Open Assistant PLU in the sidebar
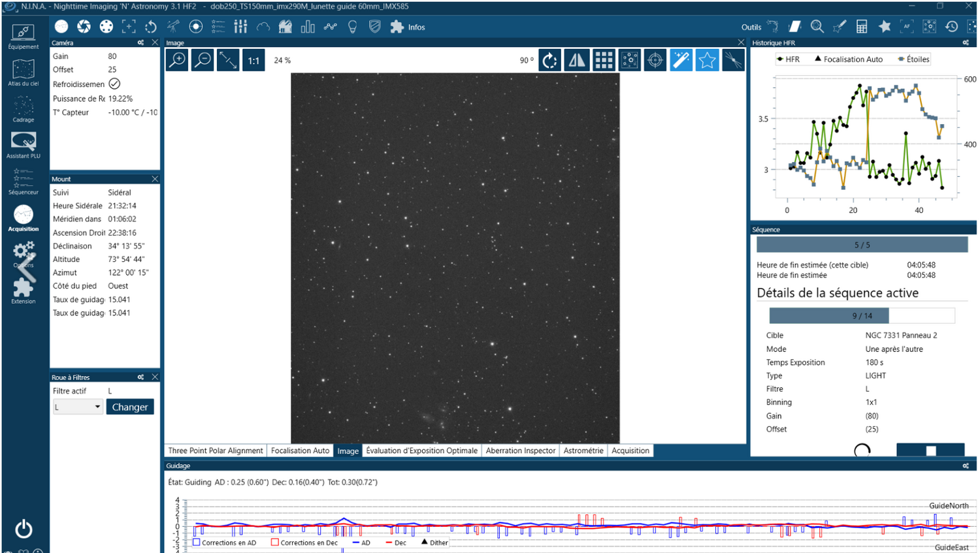This screenshot has width=980, height=553. coord(24,146)
